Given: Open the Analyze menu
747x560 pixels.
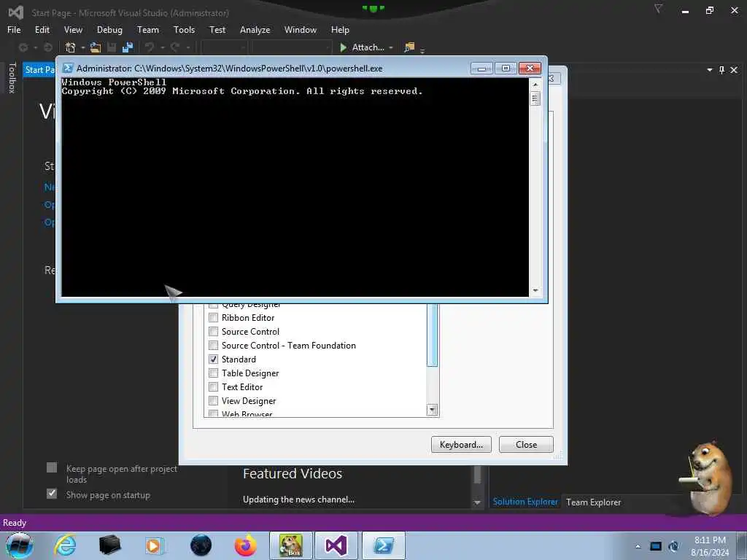Looking at the screenshot, I should coord(255,29).
